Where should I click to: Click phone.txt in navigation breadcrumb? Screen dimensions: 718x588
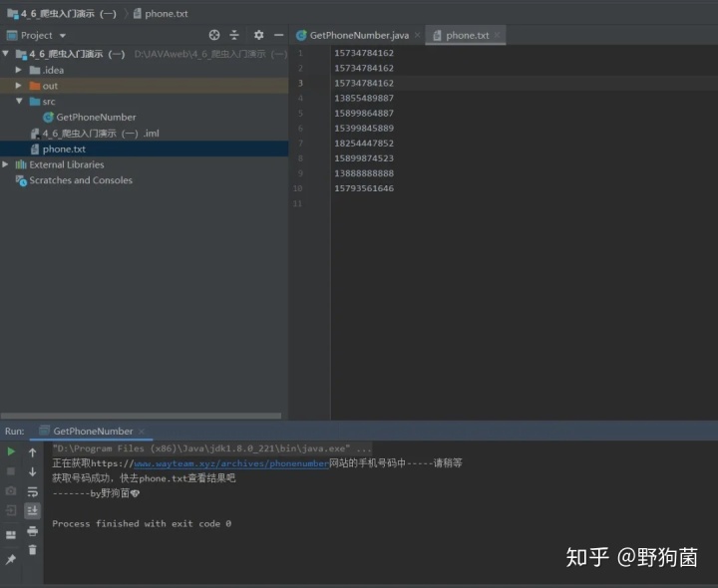[166, 14]
